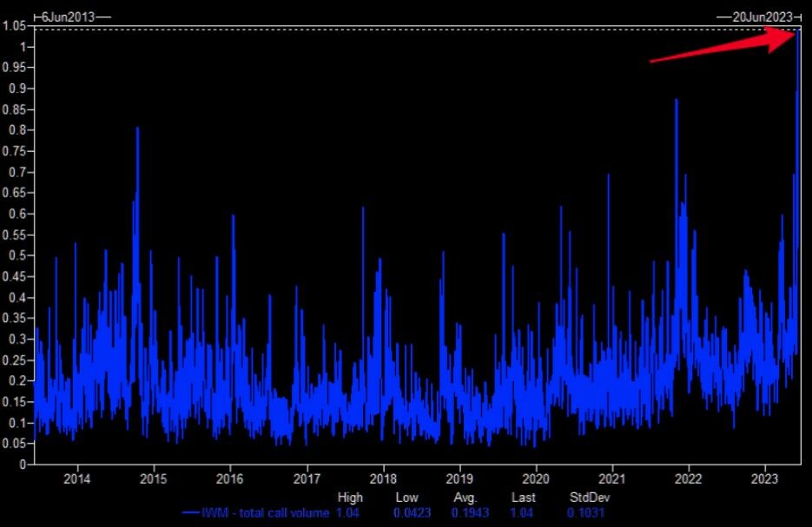The image size is (812, 527).
Task: Click the 0.9 y-axis label
Action: [x=17, y=89]
